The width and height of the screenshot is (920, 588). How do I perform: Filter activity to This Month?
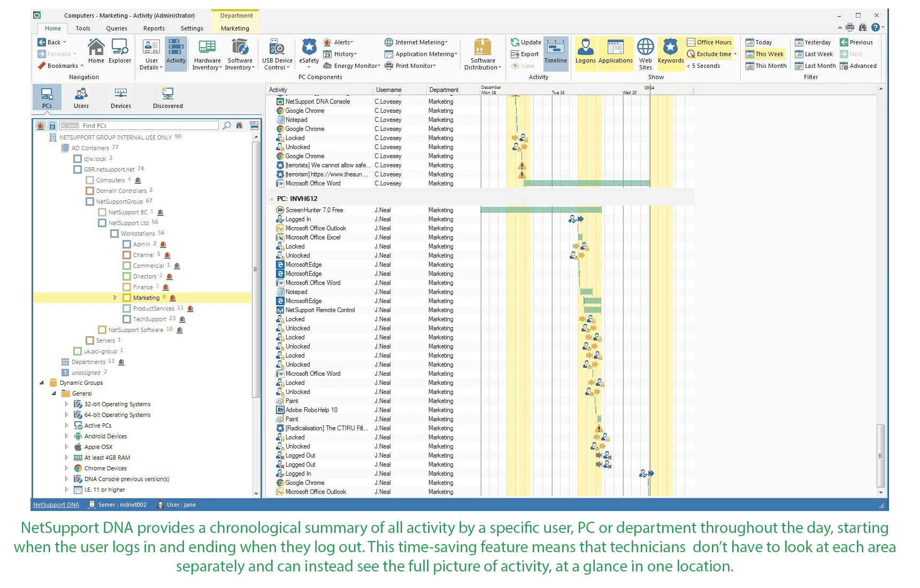point(766,66)
